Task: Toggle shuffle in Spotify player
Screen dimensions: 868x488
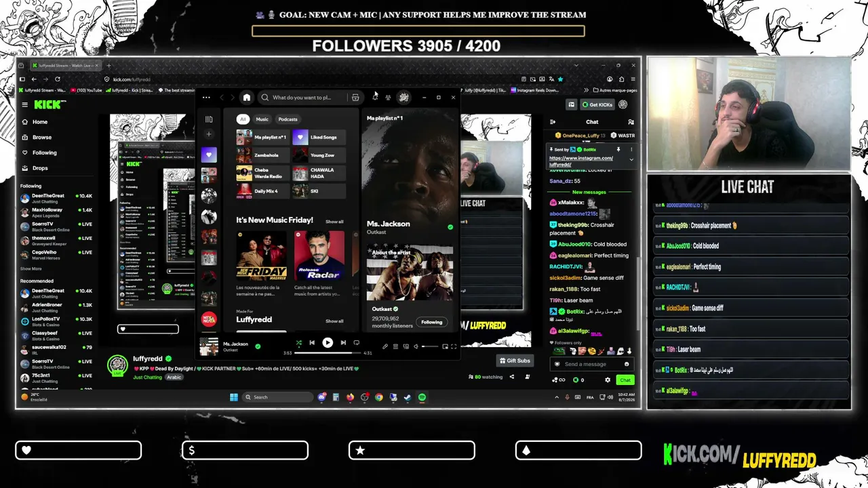Action: (298, 343)
